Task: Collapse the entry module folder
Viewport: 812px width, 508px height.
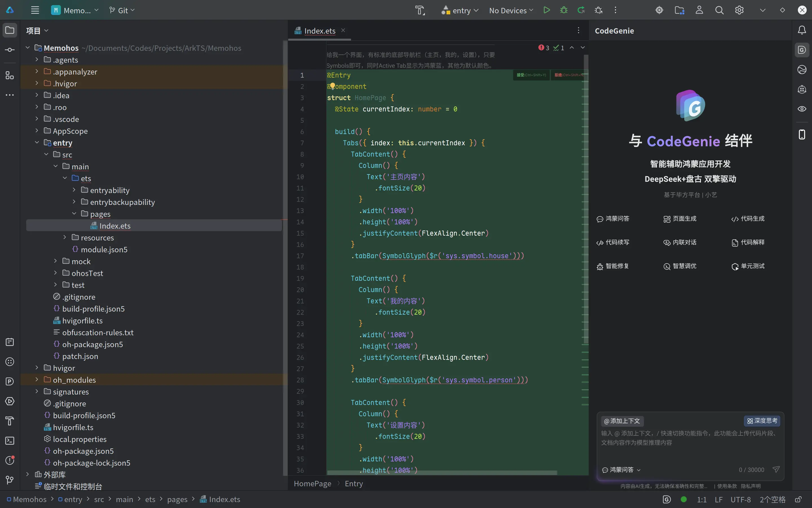Action: point(37,143)
